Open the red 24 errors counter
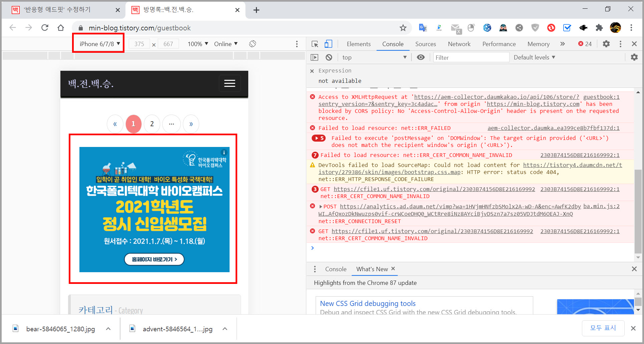644x344 pixels. point(585,44)
